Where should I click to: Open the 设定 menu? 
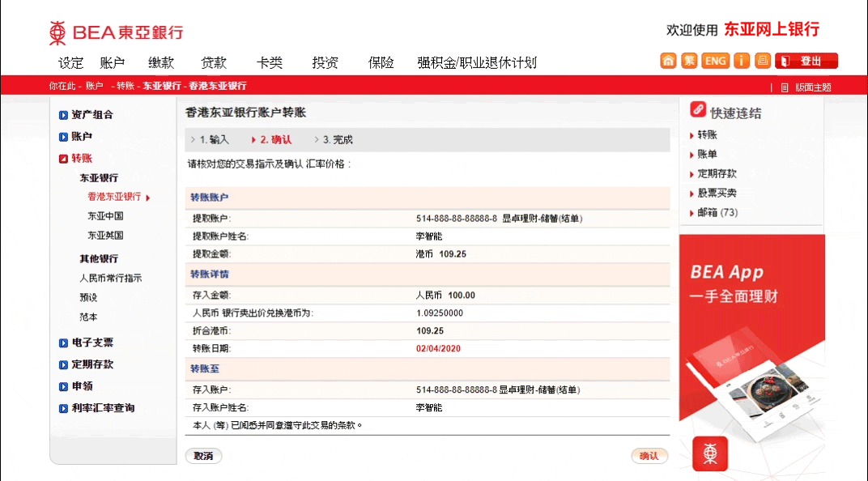(x=70, y=62)
